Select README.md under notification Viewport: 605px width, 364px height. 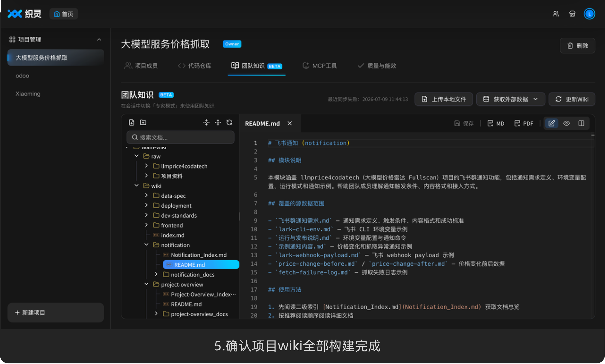(x=201, y=265)
